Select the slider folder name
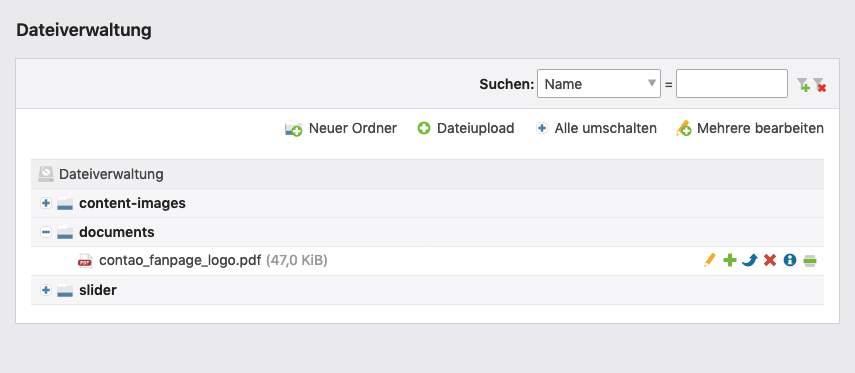Viewport: 855px width, 373px height. 98,290
